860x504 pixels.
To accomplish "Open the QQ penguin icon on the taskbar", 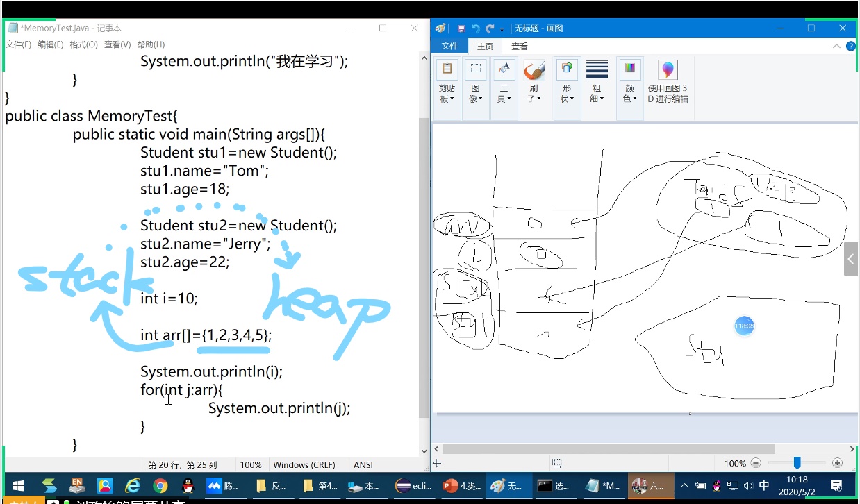I will tap(188, 486).
